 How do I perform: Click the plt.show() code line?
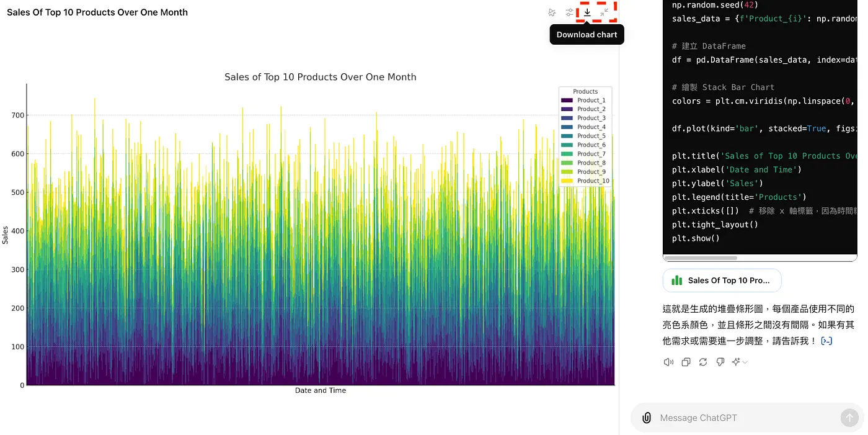coord(696,238)
